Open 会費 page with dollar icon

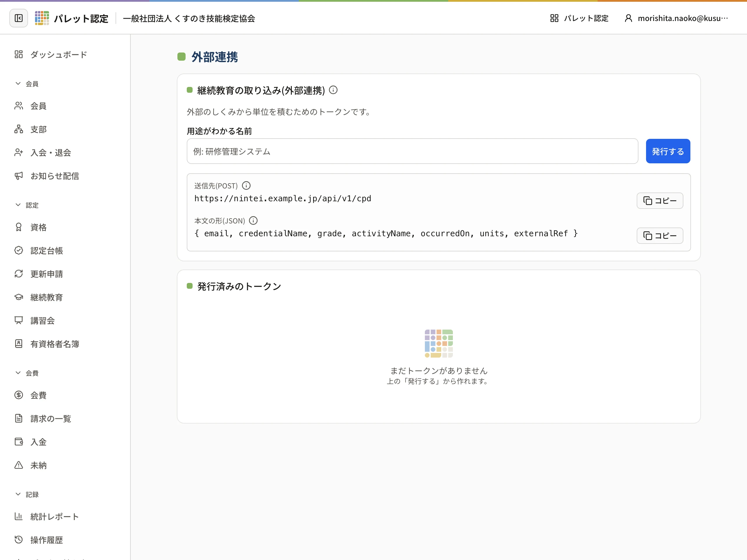point(65,395)
